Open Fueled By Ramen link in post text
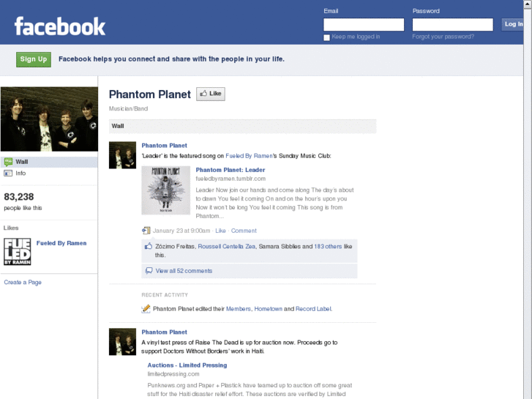Image resolution: width=532 pixels, height=399 pixels. pos(249,156)
